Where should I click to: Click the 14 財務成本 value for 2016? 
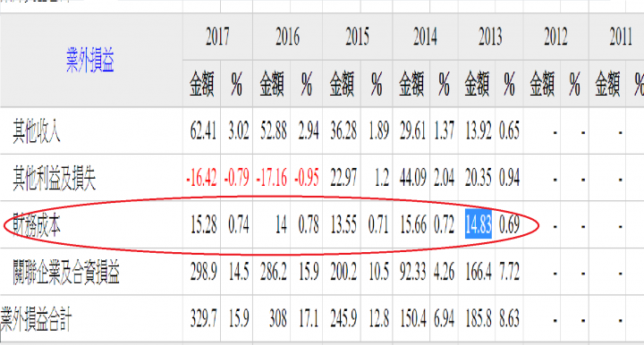tap(282, 225)
